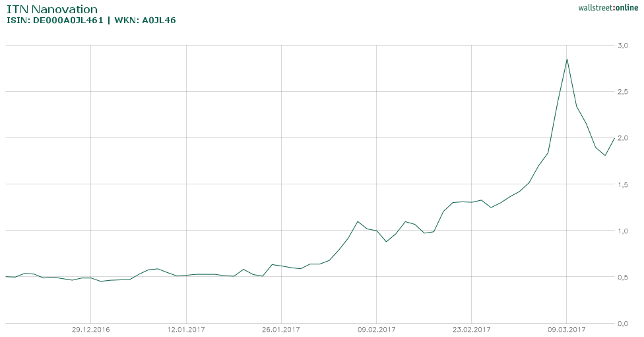
Task: Click the 1,0 y-axis value
Action: (x=622, y=231)
